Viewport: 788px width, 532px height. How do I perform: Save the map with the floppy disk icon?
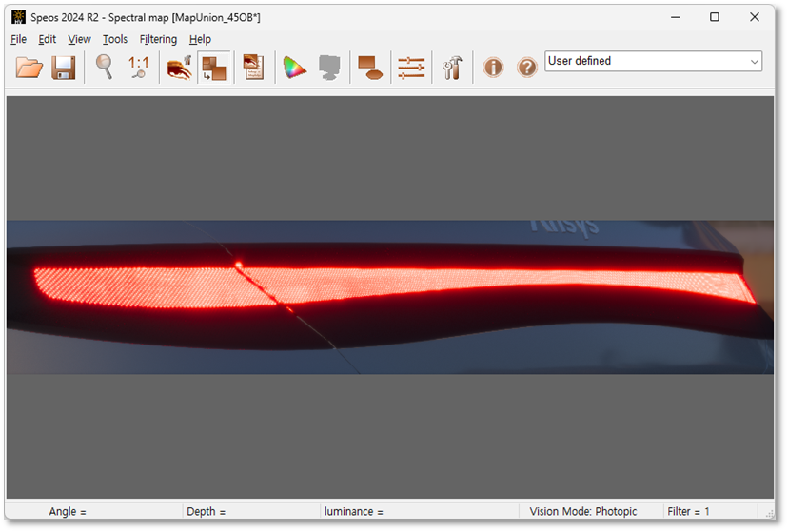(x=64, y=68)
